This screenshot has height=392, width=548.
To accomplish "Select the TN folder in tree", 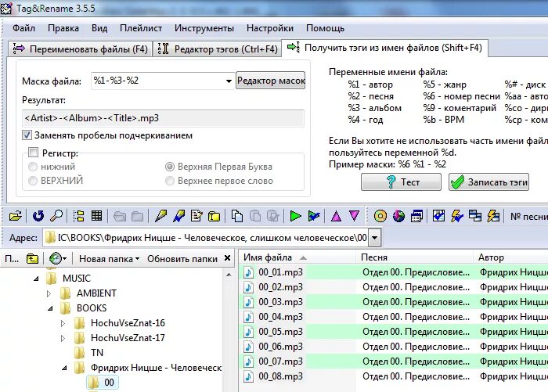I will (x=97, y=353).
